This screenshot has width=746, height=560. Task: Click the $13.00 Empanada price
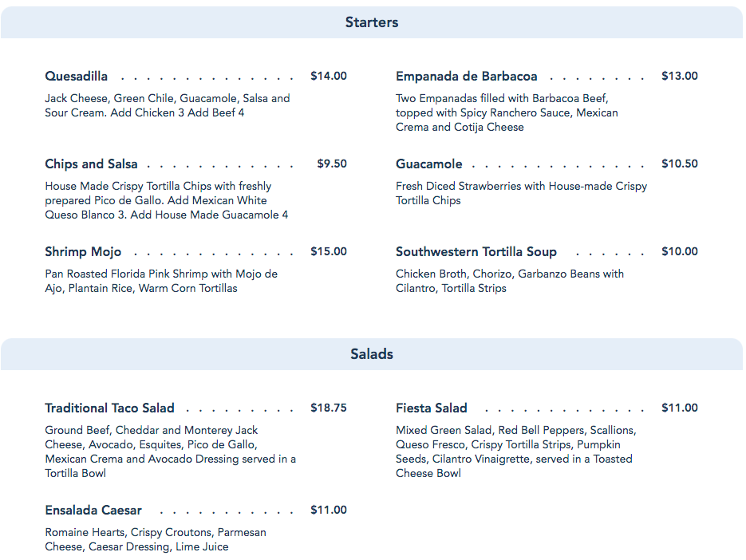coord(680,77)
